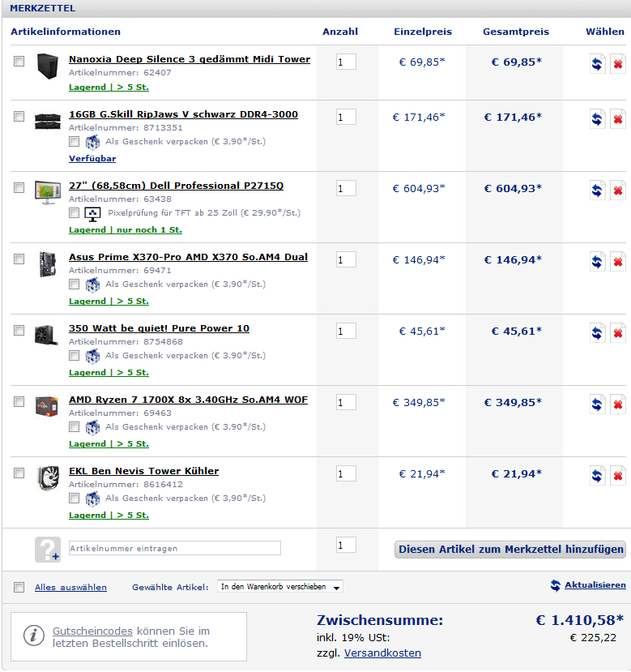Click refresh icon for AMD Ryzen 7 1700X

[x=597, y=404]
